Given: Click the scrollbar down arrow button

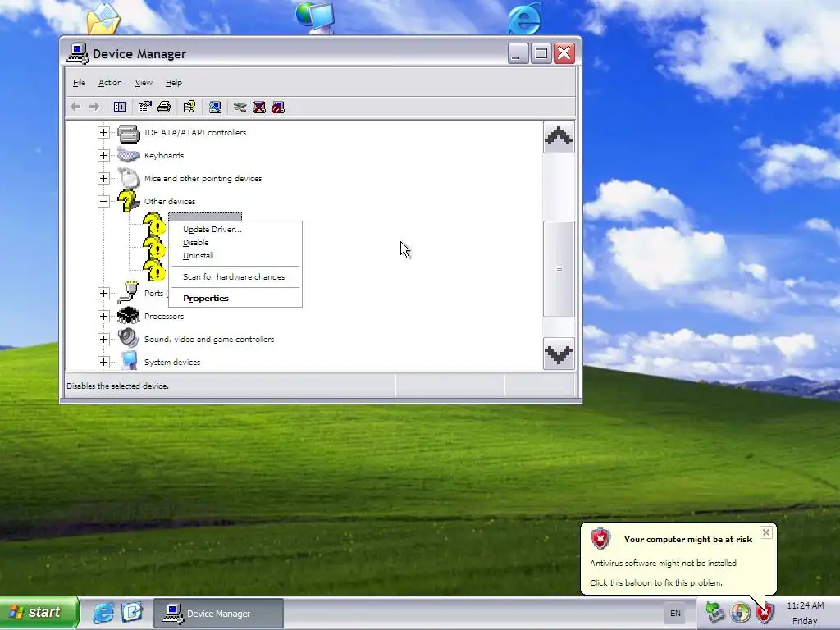Looking at the screenshot, I should click(x=559, y=354).
